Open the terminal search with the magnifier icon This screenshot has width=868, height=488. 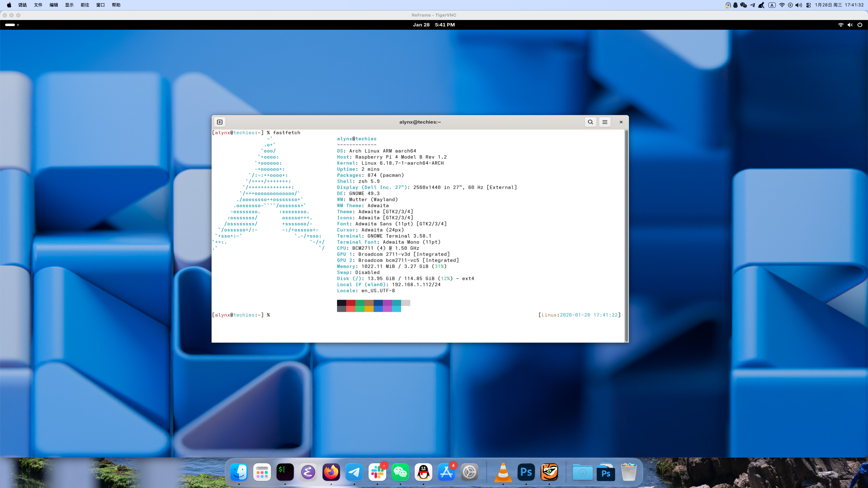(x=590, y=122)
